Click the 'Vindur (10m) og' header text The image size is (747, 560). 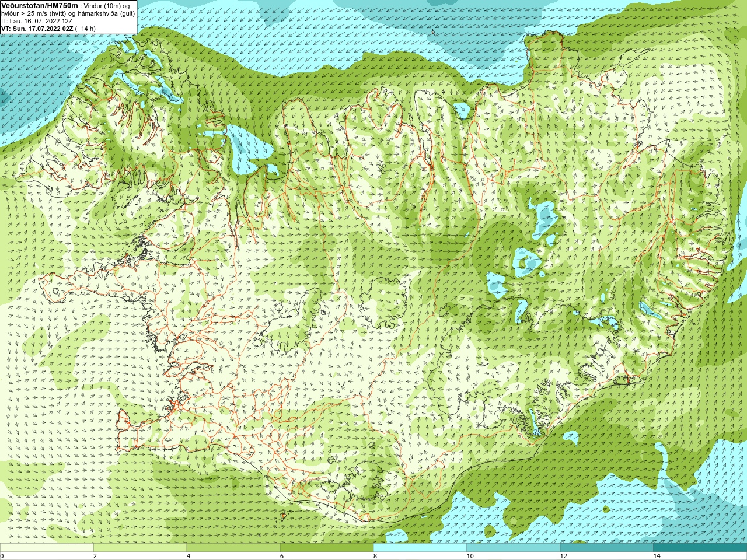pos(106,6)
